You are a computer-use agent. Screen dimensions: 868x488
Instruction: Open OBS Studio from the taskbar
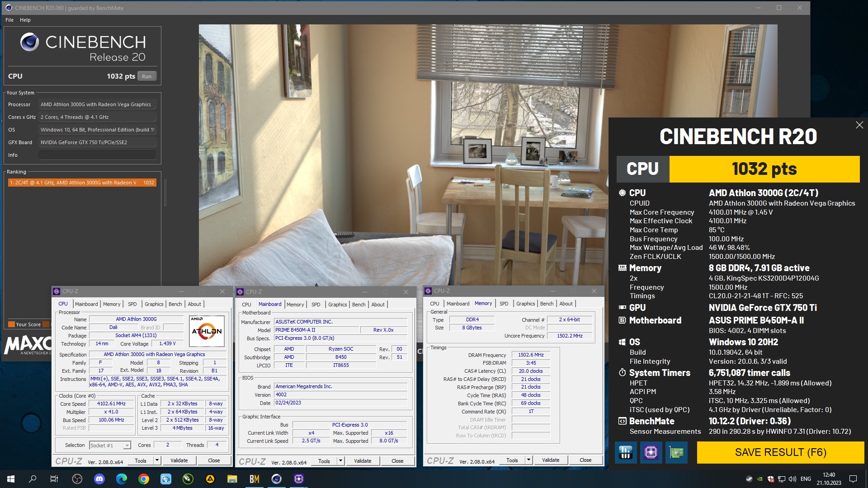[x=77, y=479]
